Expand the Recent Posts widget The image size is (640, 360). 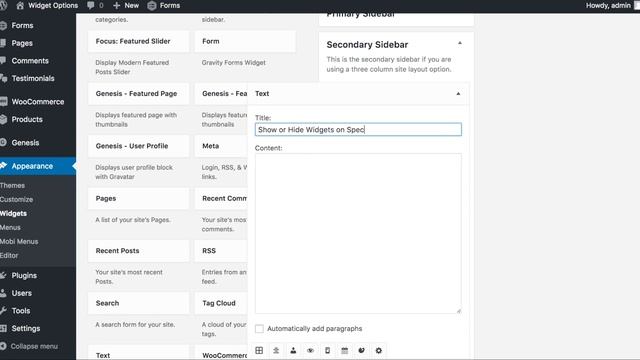pyautogui.click(x=138, y=251)
